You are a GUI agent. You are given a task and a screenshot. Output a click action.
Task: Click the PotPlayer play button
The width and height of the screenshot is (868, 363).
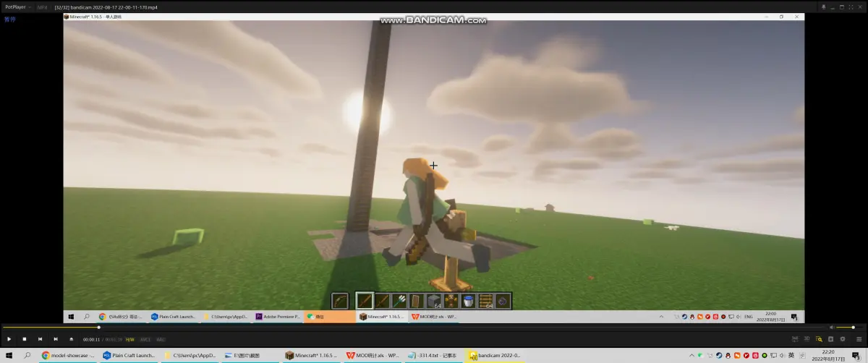9,339
